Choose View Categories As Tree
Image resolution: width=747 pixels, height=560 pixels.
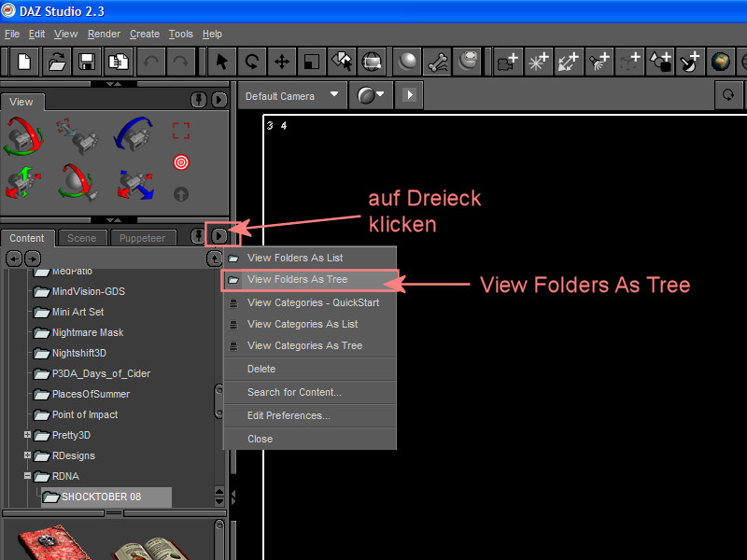[310, 345]
